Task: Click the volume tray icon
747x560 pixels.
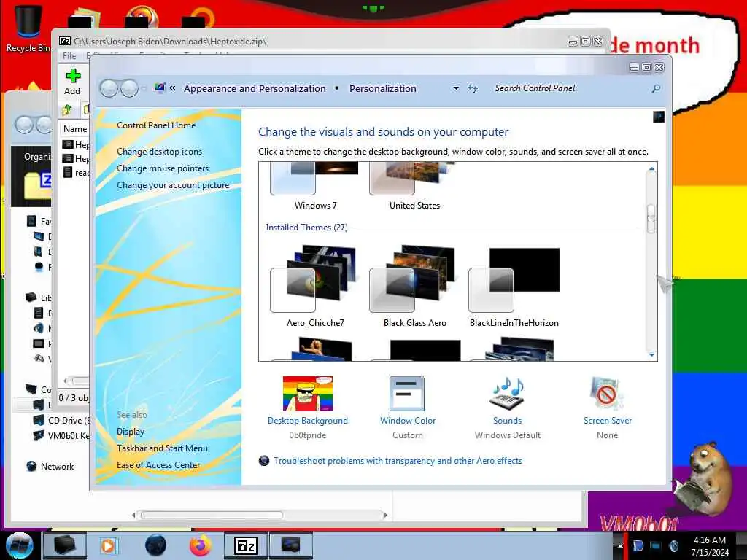Action: (x=674, y=545)
